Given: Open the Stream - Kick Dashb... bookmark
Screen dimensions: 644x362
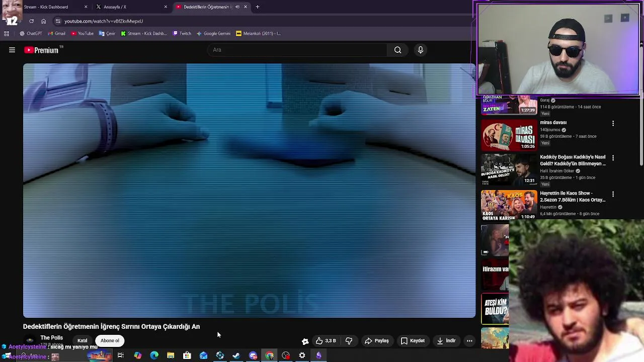Looking at the screenshot, I should point(144,34).
